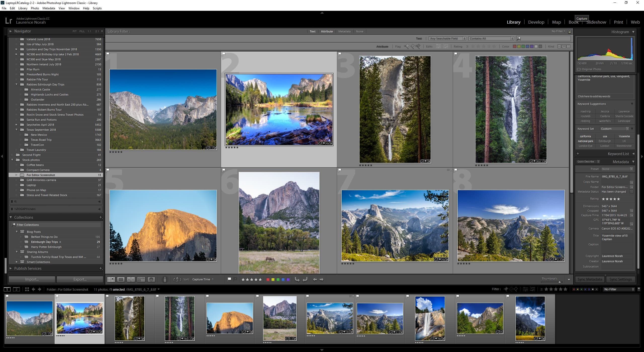Click the Develop module icon
This screenshot has height=352, width=644.
(x=536, y=22)
